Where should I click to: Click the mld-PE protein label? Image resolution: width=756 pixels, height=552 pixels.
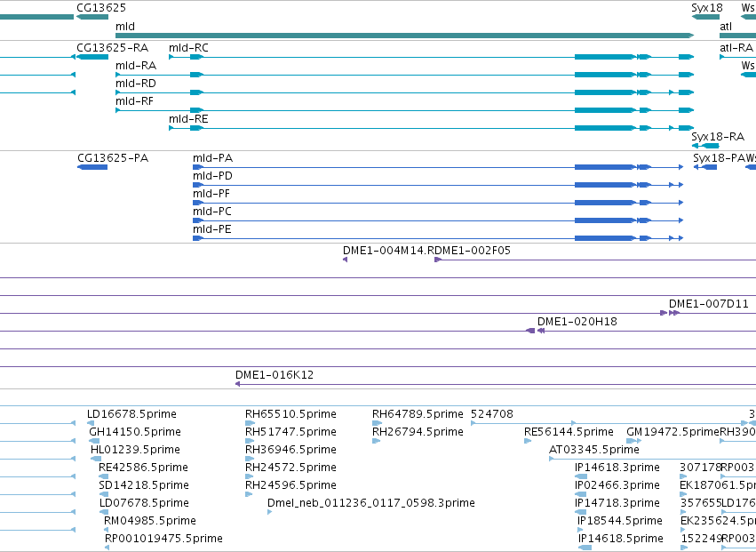pyautogui.click(x=212, y=229)
